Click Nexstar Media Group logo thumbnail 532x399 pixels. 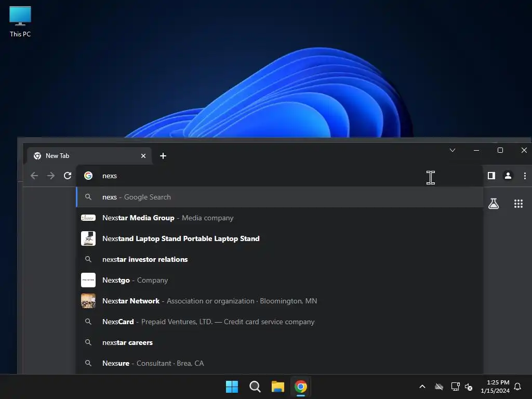click(x=88, y=218)
